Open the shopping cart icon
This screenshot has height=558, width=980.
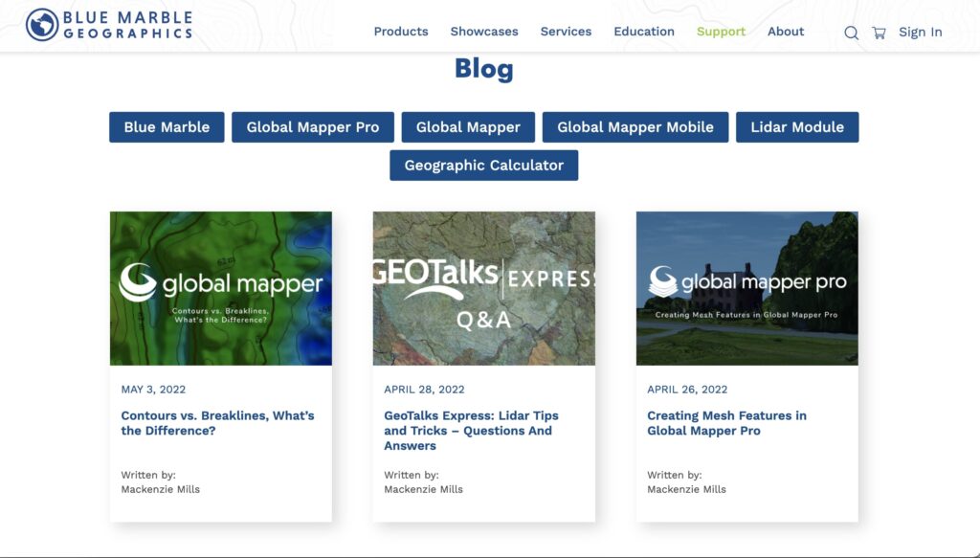tap(879, 33)
